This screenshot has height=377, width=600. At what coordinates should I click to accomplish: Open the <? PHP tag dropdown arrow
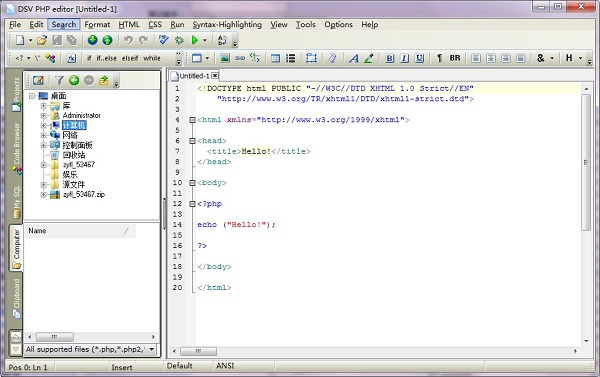(x=28, y=59)
